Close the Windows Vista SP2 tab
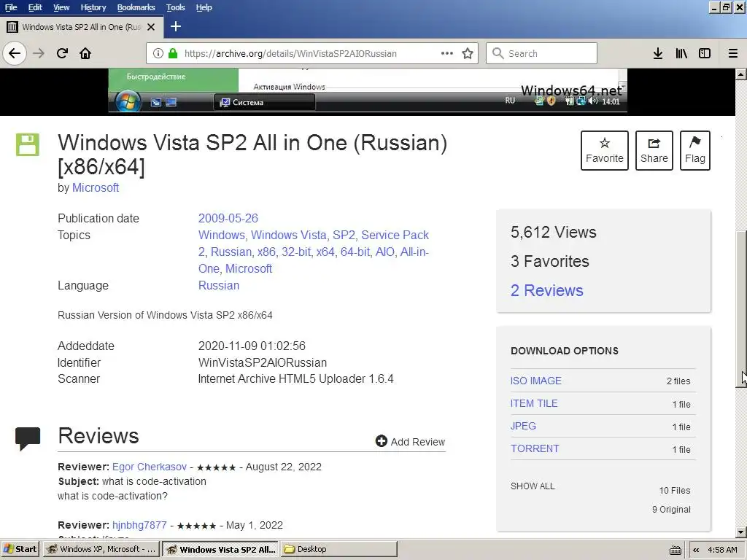This screenshot has height=560, width=747. click(151, 27)
